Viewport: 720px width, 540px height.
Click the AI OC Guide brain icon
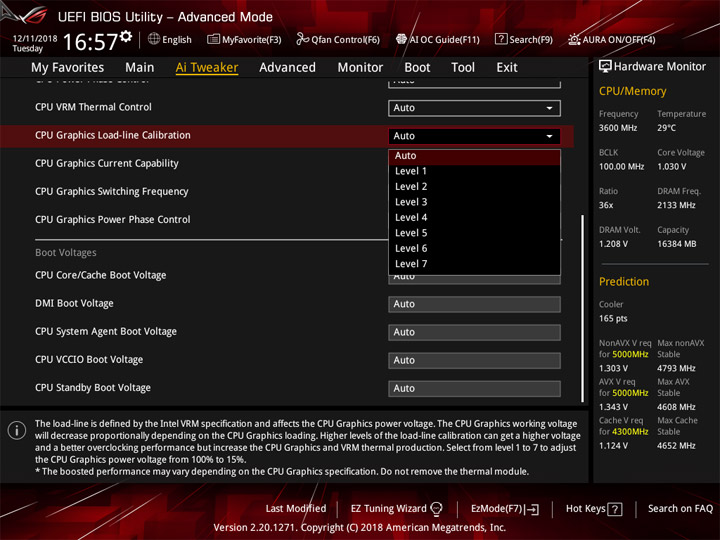[401, 39]
